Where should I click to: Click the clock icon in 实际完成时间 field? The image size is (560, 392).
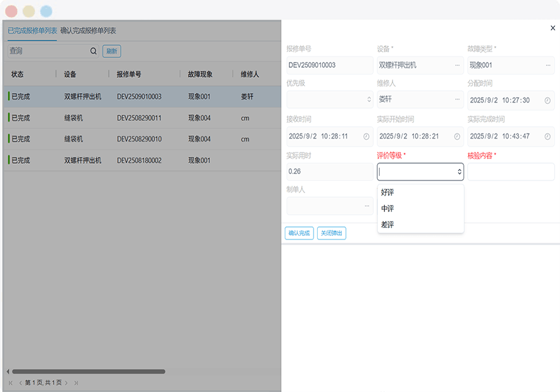(547, 136)
